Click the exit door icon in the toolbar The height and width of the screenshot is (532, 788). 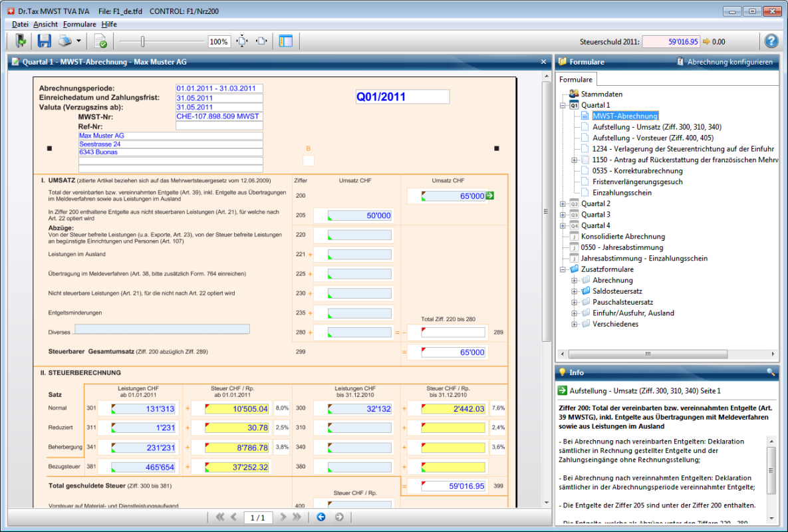point(21,41)
